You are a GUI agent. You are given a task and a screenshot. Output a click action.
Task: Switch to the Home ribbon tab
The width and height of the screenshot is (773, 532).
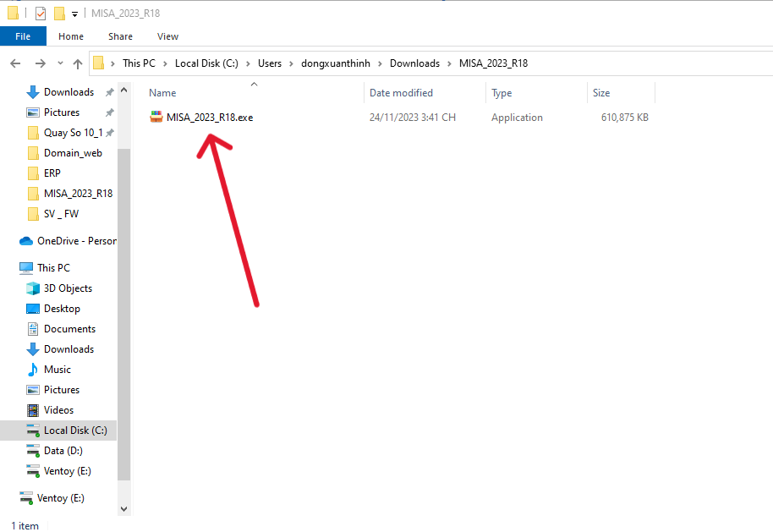pyautogui.click(x=71, y=36)
